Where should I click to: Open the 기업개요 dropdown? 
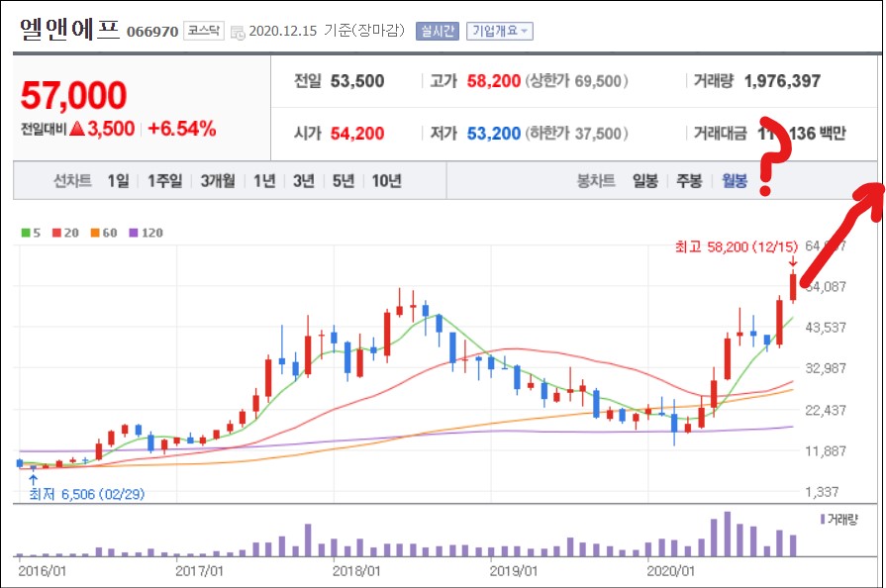[x=500, y=31]
